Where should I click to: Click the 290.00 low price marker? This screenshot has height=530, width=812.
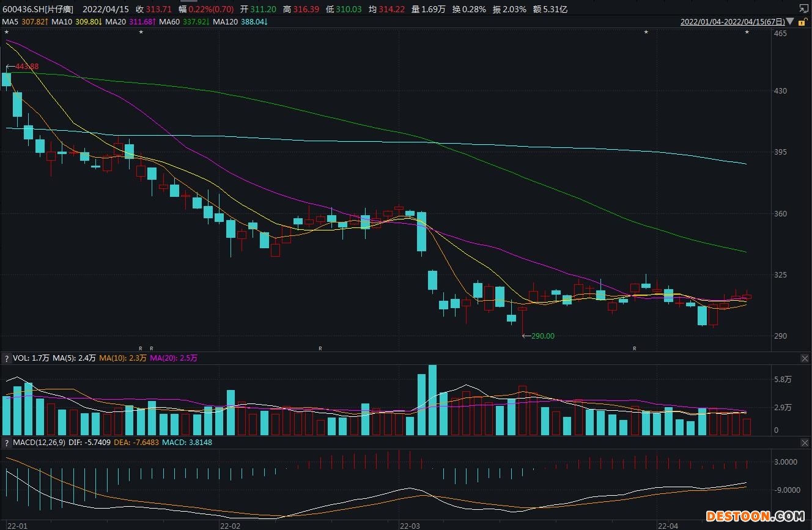pyautogui.click(x=542, y=336)
